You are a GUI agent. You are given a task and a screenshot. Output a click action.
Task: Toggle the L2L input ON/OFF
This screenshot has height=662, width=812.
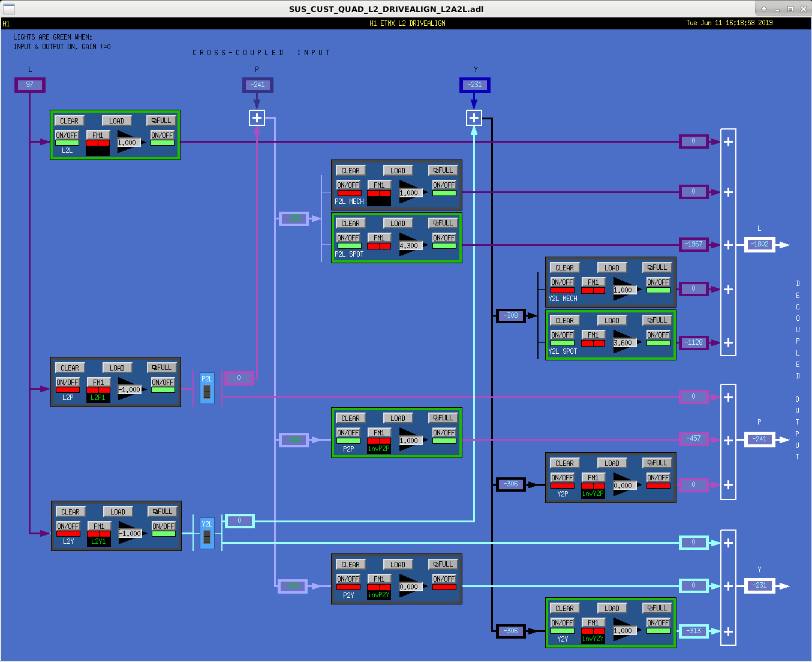(x=67, y=136)
